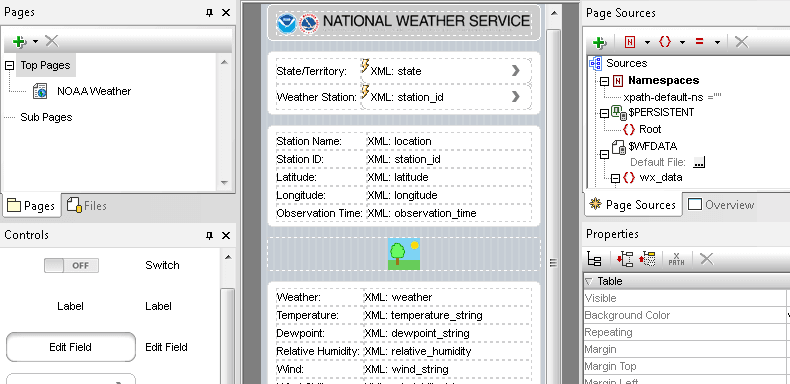Click the Pages list scrollbar up arrow
This screenshot has height=384, width=790.
click(224, 62)
